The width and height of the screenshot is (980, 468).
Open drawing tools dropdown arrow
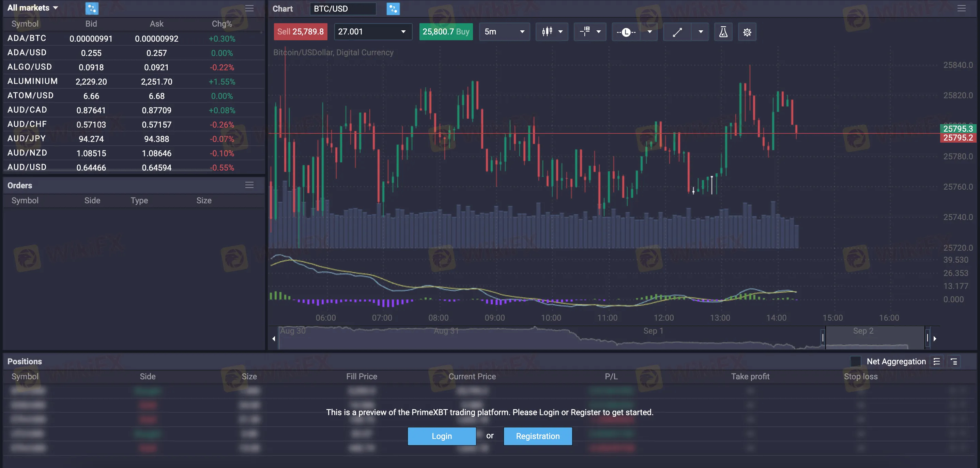[x=700, y=32]
